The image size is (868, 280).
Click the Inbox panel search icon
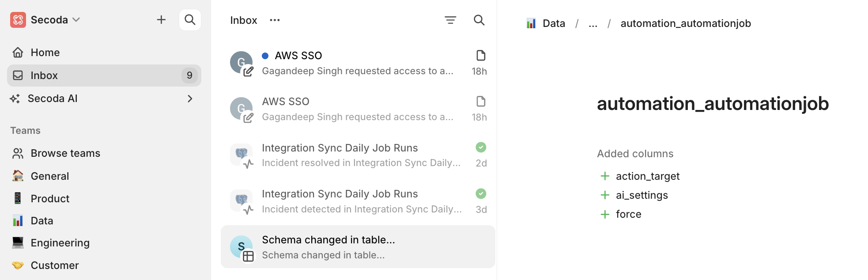[x=479, y=20]
